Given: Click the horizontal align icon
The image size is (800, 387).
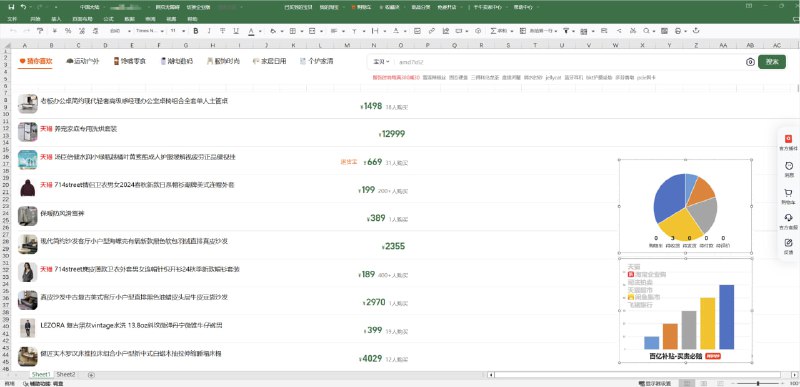Looking at the screenshot, I should [x=333, y=31].
